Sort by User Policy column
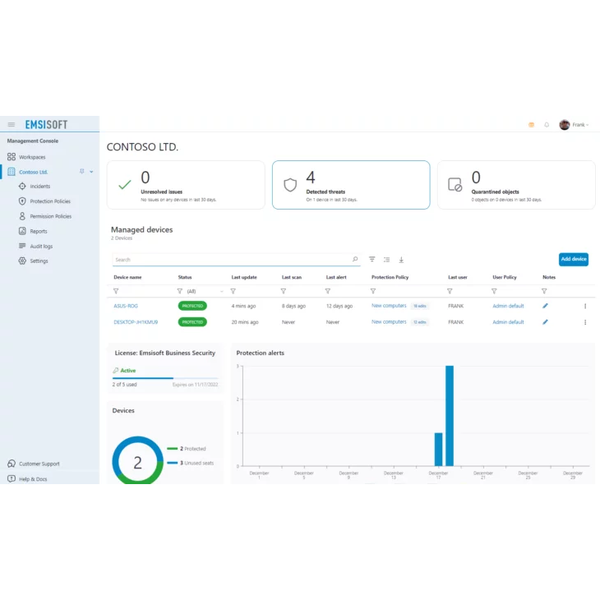 (504, 277)
